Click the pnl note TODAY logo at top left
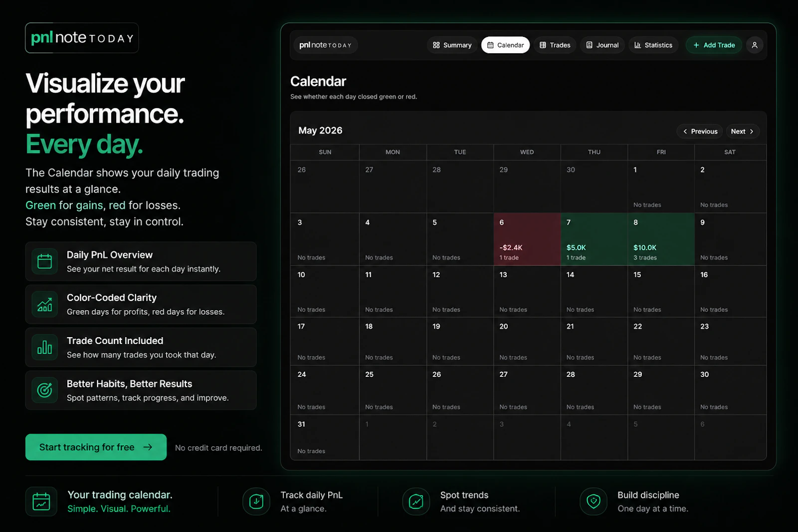The width and height of the screenshot is (798, 532). pyautogui.click(x=82, y=38)
